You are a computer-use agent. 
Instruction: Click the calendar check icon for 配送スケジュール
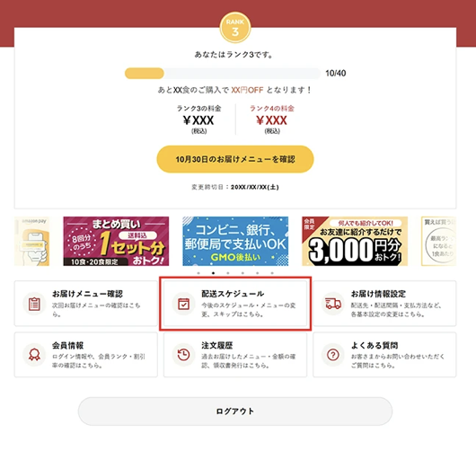coord(183,304)
